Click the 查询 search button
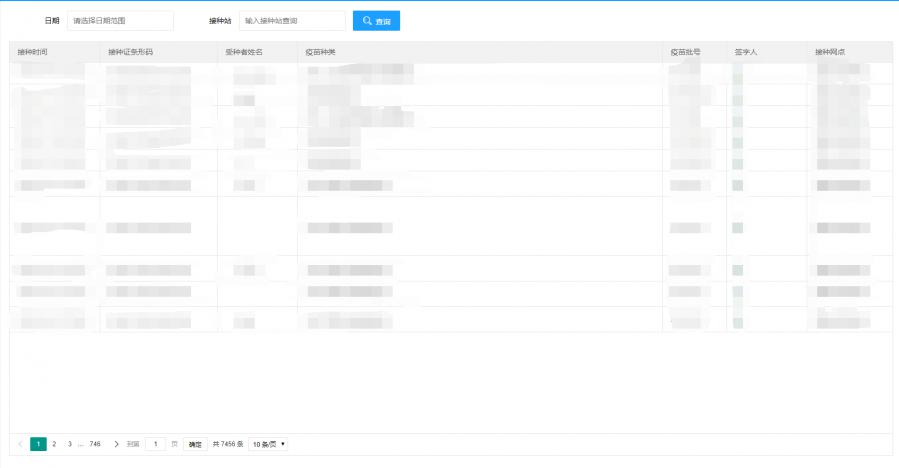Viewport: 899px width, 468px height. pyautogui.click(x=376, y=21)
